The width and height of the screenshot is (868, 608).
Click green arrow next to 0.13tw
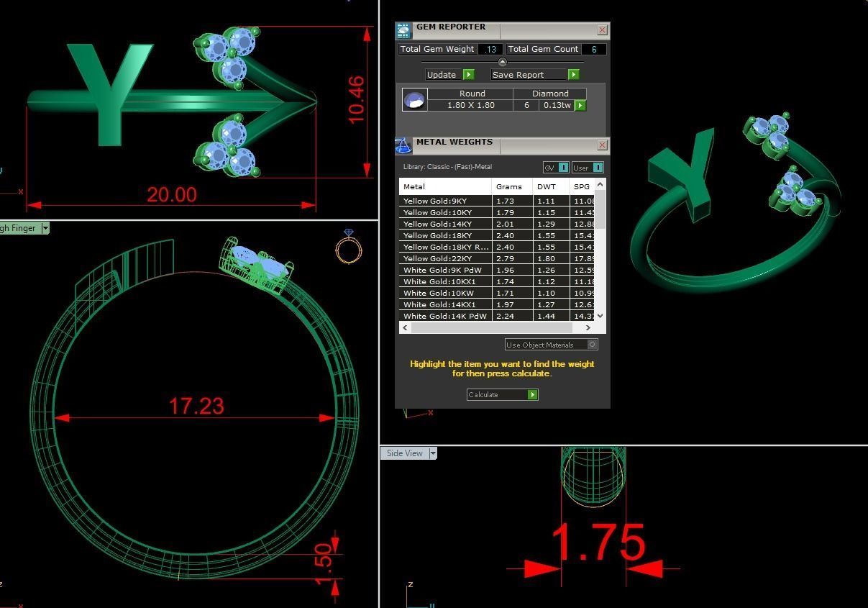point(580,105)
